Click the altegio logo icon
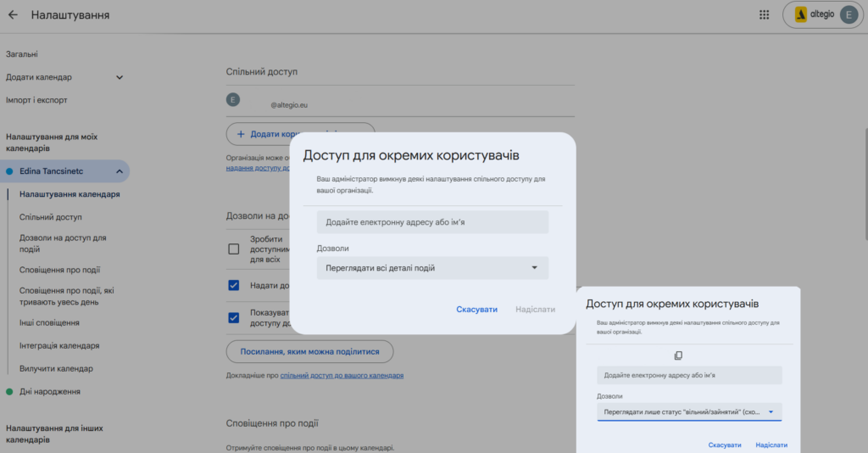 coord(799,14)
